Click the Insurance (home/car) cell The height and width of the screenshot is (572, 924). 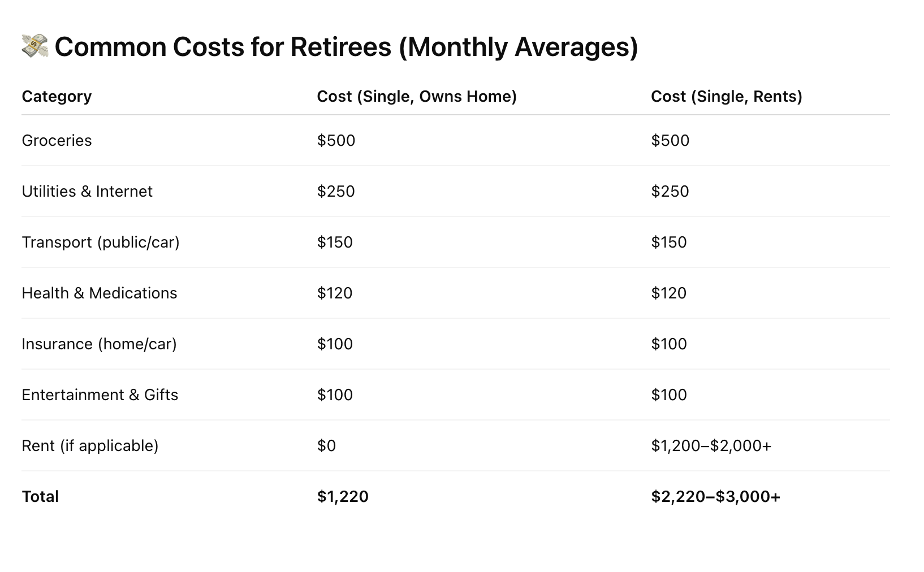pos(99,344)
